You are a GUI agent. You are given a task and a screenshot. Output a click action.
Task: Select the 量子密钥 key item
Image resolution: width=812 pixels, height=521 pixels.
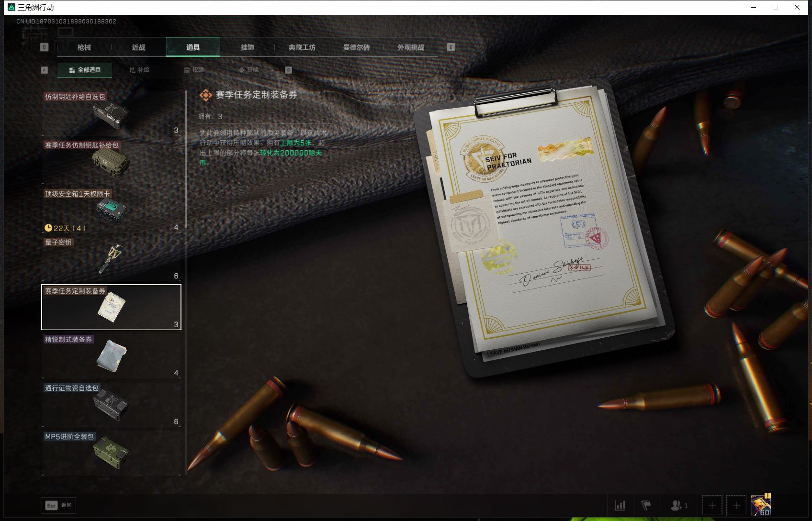click(111, 258)
